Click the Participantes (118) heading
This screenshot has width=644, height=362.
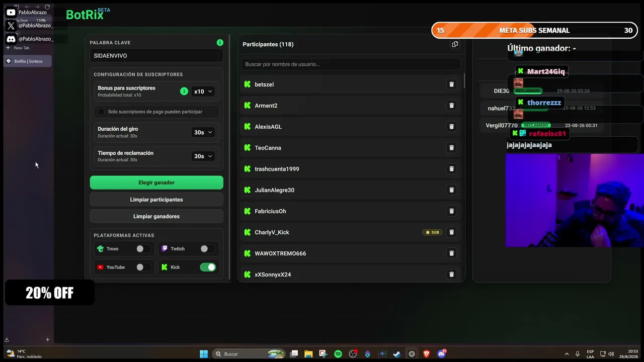(x=268, y=44)
